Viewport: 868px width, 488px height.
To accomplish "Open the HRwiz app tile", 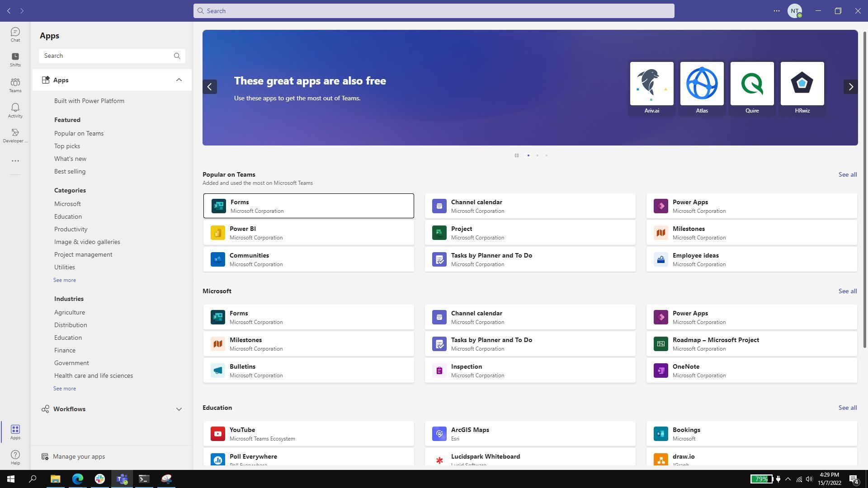I will click(x=802, y=89).
